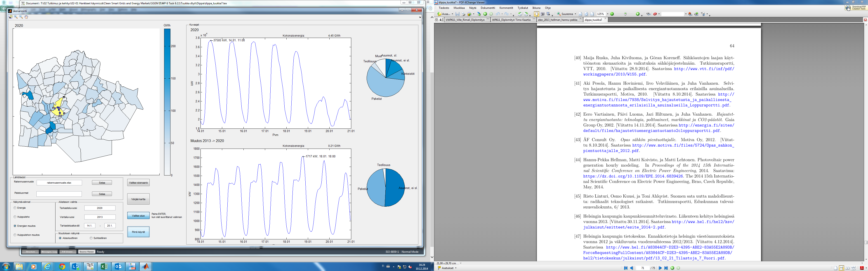This screenshot has width=868, height=271.
Task: Click the Valitse alue button
Action: [x=139, y=216]
